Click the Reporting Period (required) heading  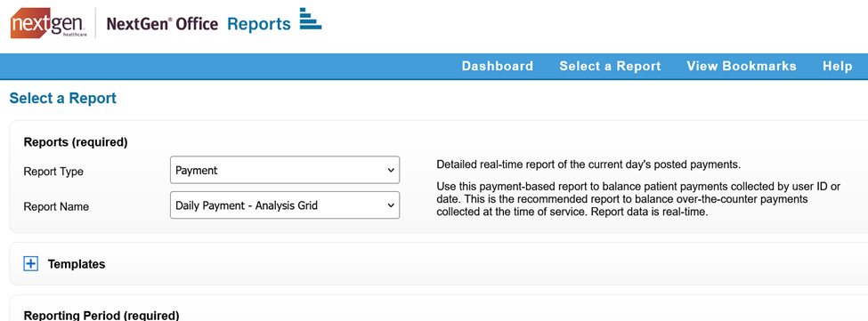[x=101, y=316]
